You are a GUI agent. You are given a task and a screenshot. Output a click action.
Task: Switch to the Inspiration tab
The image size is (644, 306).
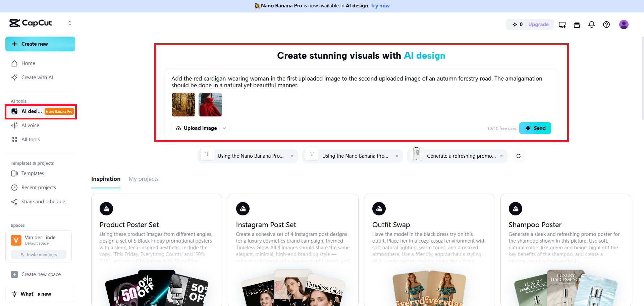pos(106,179)
